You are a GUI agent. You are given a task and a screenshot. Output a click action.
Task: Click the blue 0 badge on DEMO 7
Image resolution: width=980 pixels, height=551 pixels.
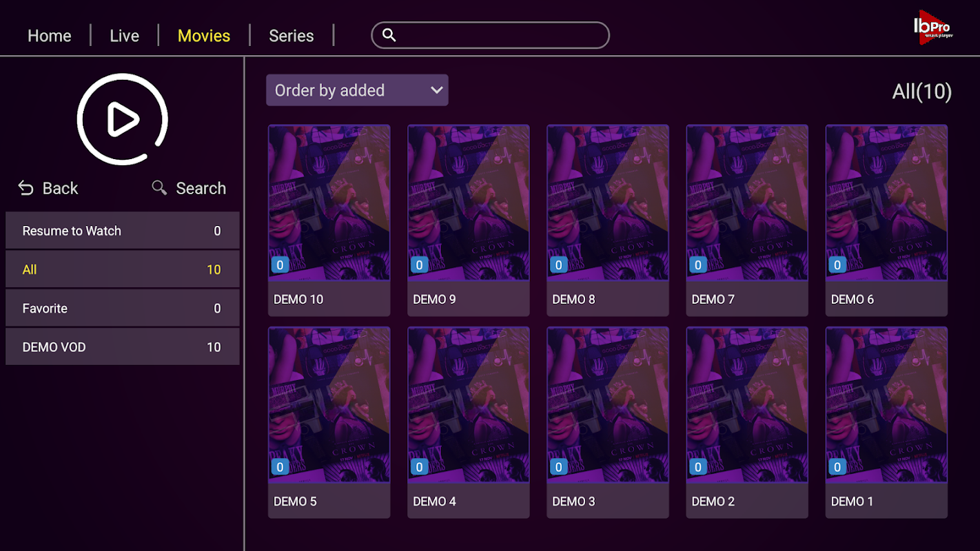[x=697, y=265]
